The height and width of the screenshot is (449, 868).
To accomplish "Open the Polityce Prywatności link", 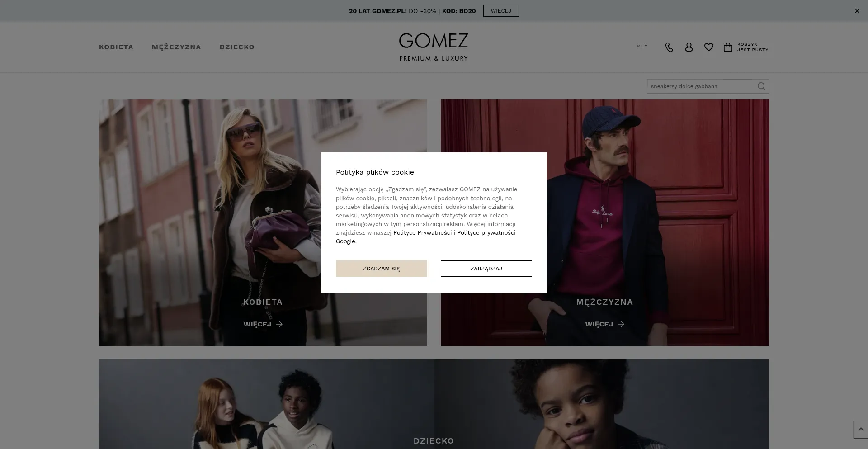I will pos(422,233).
